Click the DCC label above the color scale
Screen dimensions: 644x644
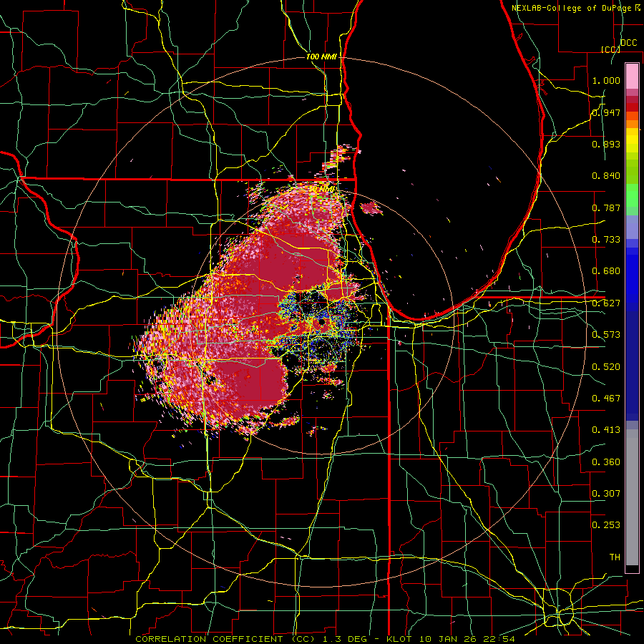[628, 43]
